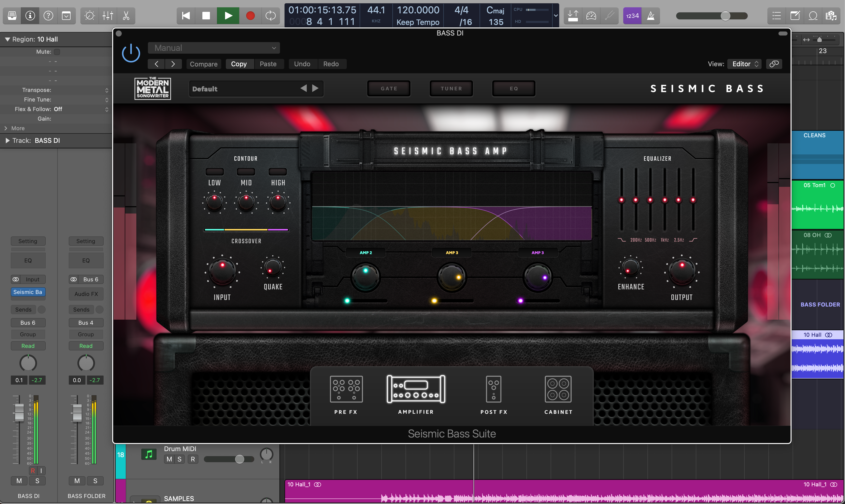Switch to the Amplifier section tab

416,389
